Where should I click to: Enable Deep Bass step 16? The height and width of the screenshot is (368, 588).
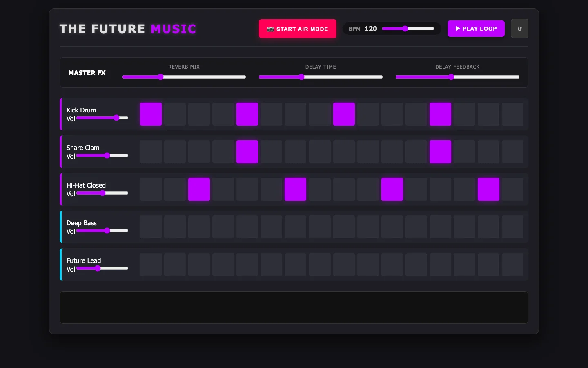pyautogui.click(x=512, y=227)
